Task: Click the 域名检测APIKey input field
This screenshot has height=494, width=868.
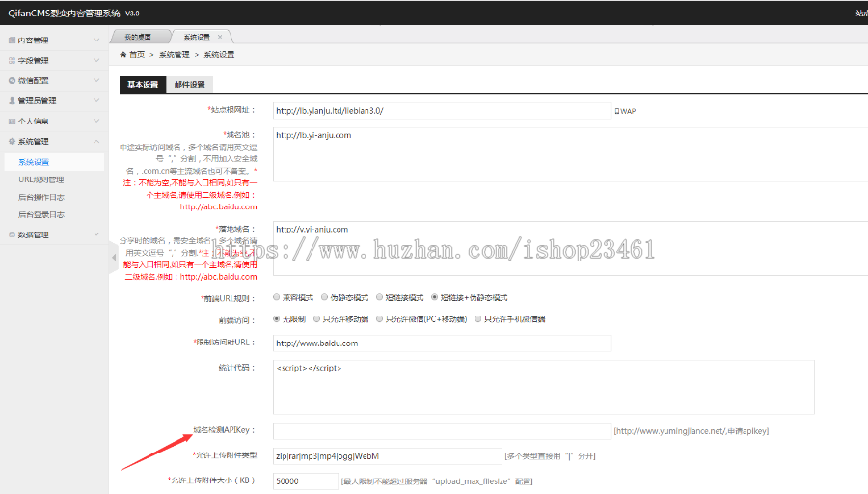Action: click(443, 431)
